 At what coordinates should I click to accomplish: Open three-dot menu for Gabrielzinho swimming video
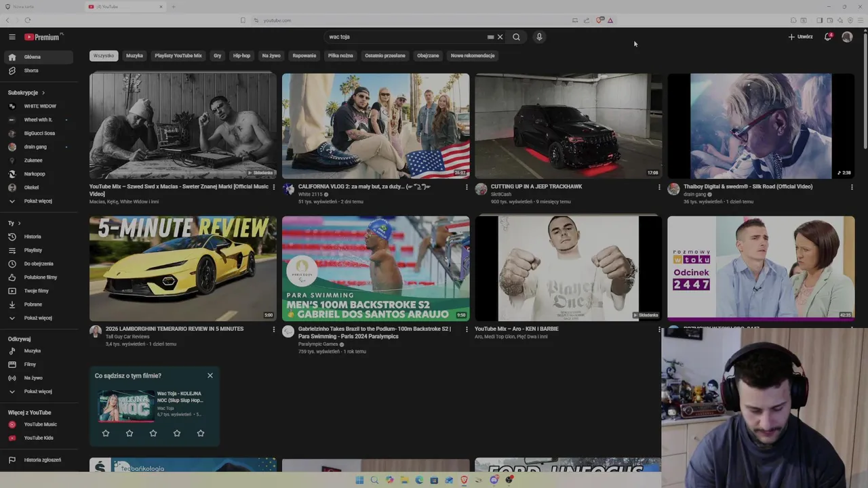(467, 329)
